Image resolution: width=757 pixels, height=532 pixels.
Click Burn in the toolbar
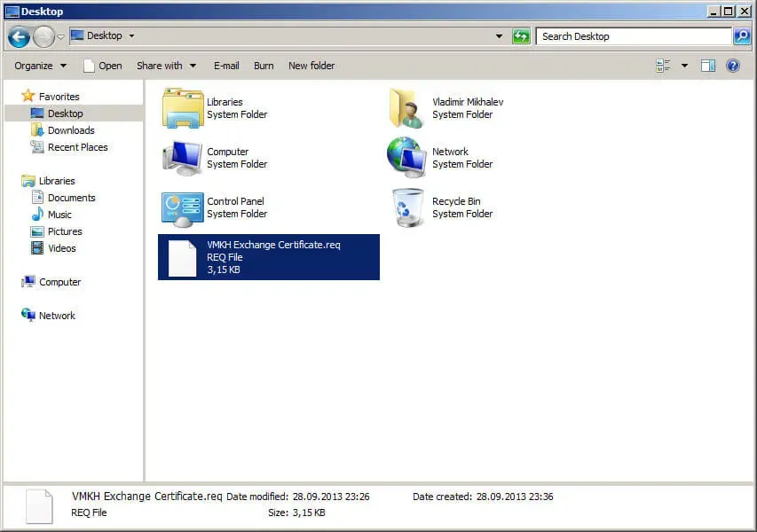[264, 66]
